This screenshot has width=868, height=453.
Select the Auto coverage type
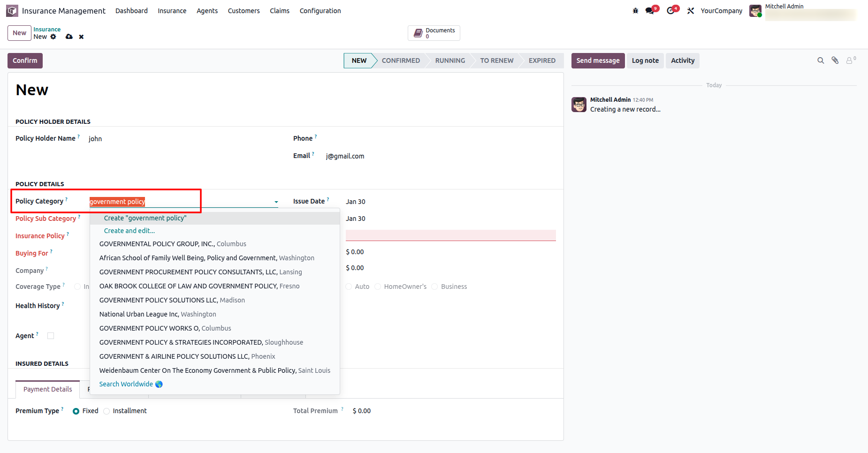click(349, 287)
